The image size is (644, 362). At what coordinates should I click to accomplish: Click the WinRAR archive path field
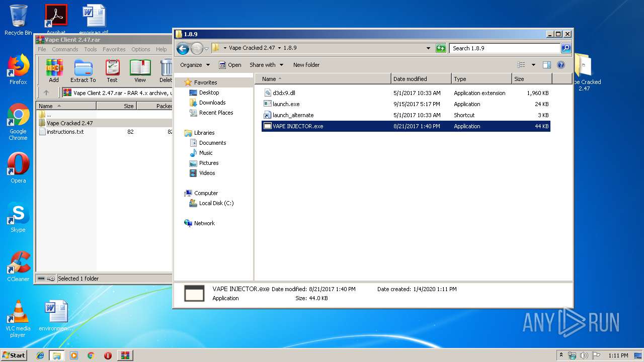coord(117,93)
